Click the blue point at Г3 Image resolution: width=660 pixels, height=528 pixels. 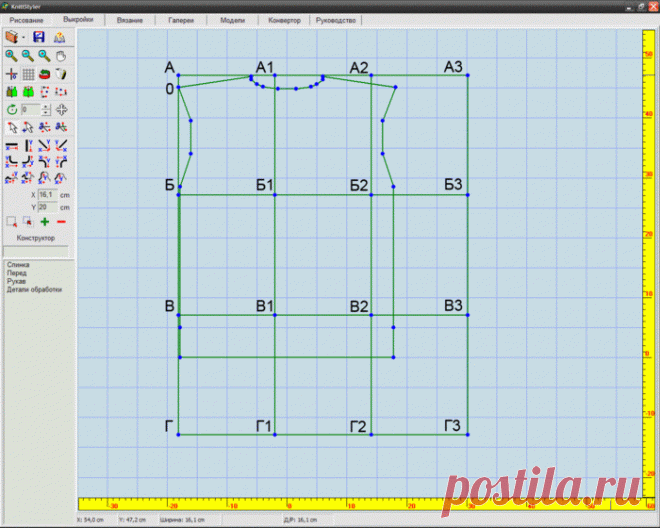pos(468,435)
